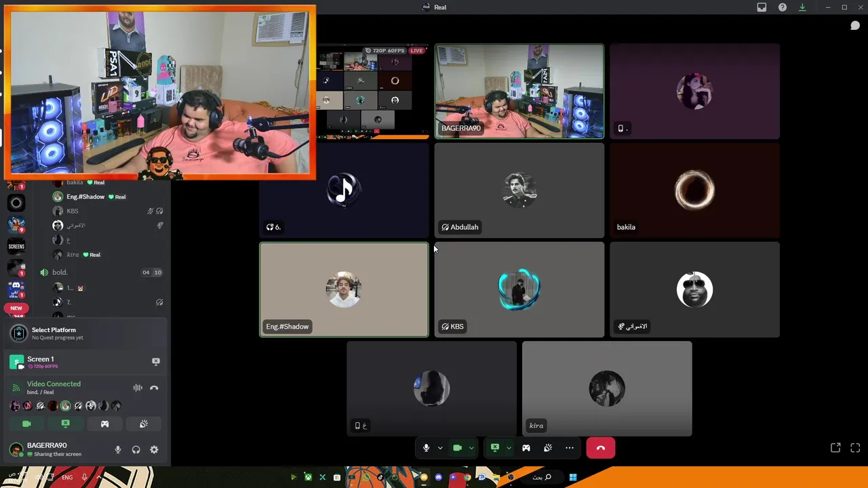Show chat via speech bubble icon
Viewport: 868px width, 488px height.
tap(855, 26)
